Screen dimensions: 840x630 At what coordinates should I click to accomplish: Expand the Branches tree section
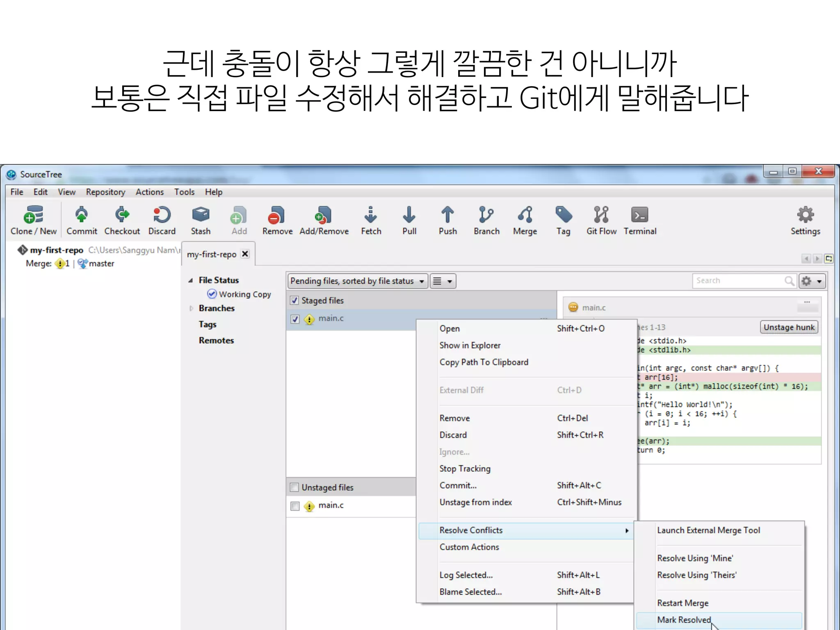click(191, 308)
